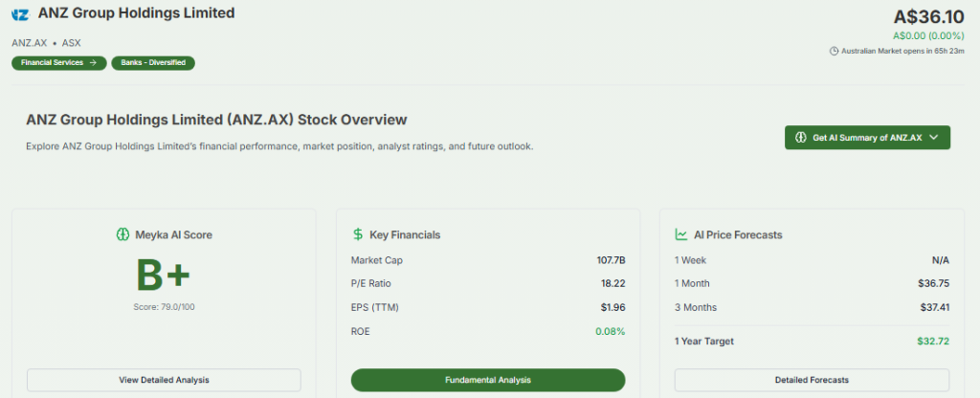Viewport: 980px width, 398px height.
Task: Click the AI summary button's brain icon
Action: point(800,138)
